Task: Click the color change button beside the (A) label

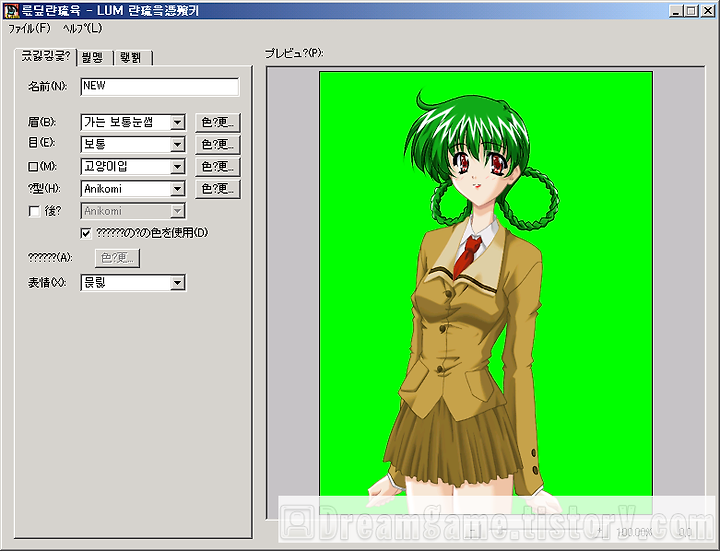Action: [118, 258]
